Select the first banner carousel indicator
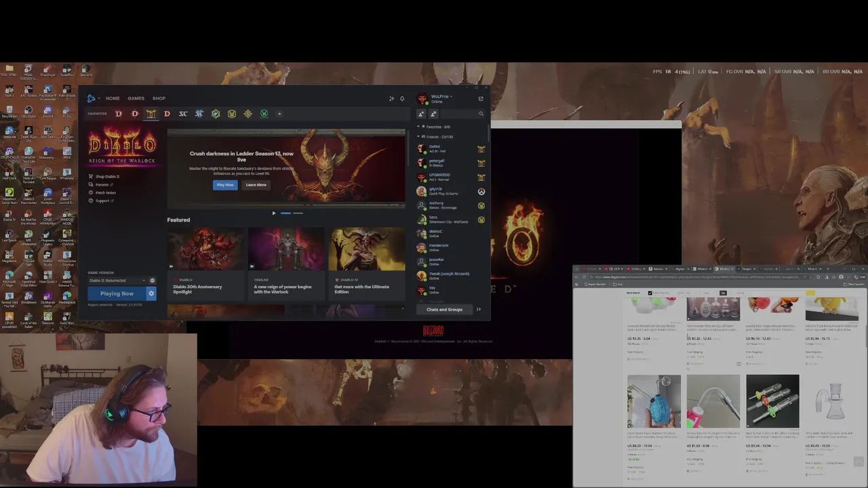 [285, 213]
